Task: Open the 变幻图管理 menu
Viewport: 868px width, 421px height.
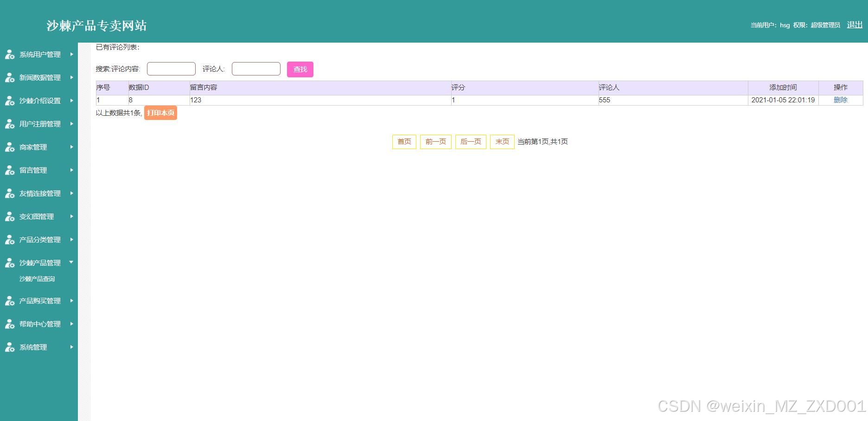Action: [x=37, y=217]
